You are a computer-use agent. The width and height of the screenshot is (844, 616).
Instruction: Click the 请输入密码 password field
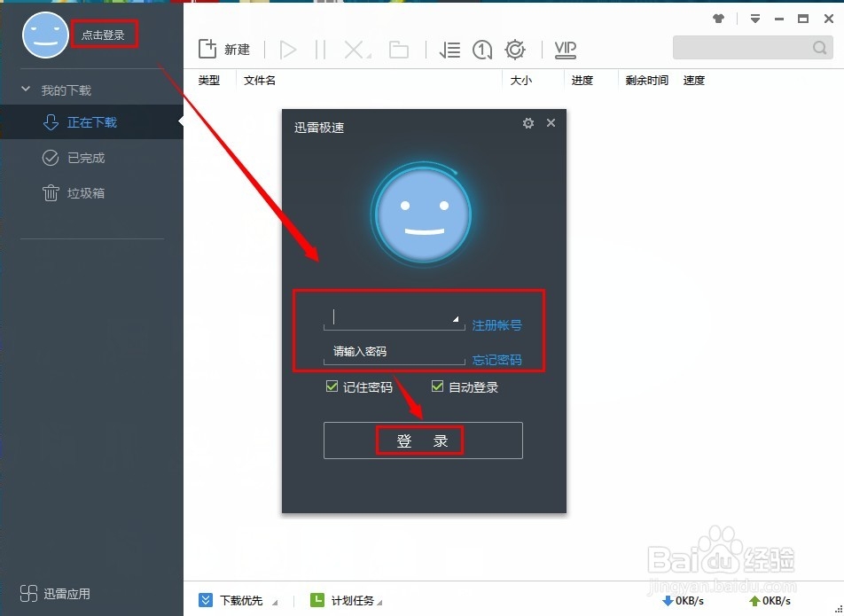[394, 352]
